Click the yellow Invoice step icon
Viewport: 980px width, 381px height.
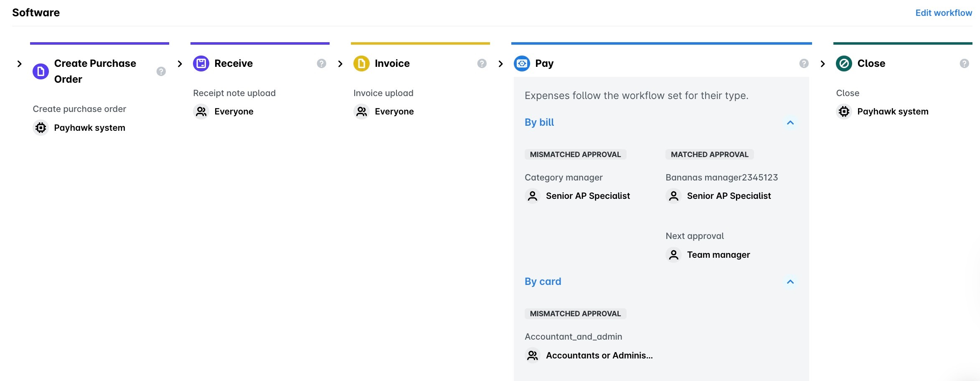[361, 63]
